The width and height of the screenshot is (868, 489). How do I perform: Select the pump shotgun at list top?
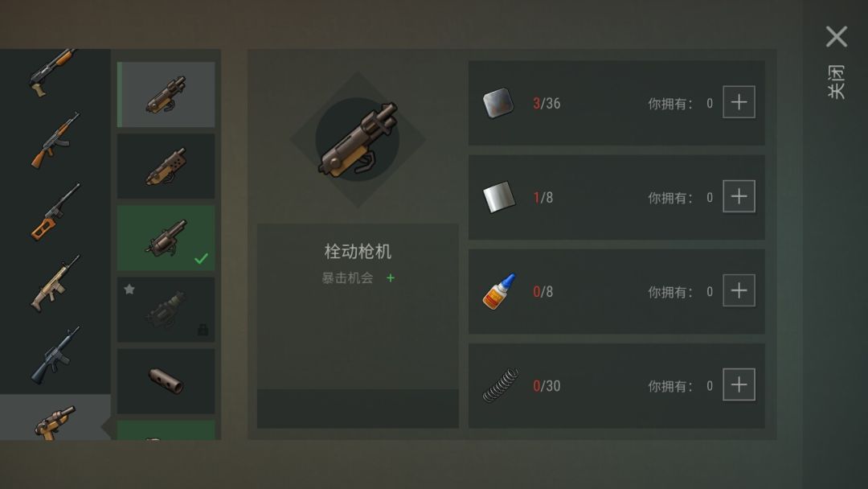[52, 72]
